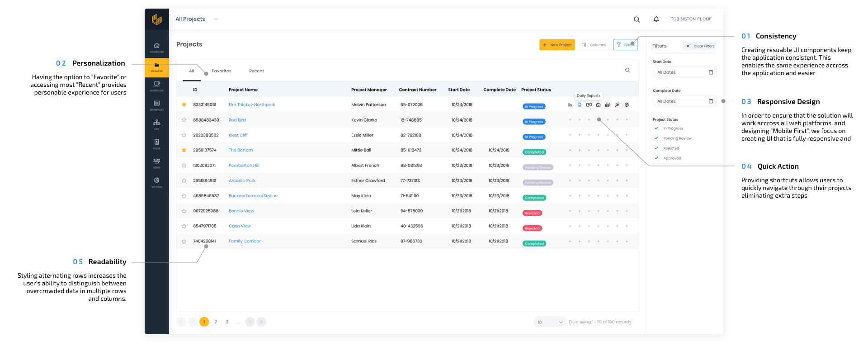
Task: Sort by Start Date column header
Action: click(459, 90)
